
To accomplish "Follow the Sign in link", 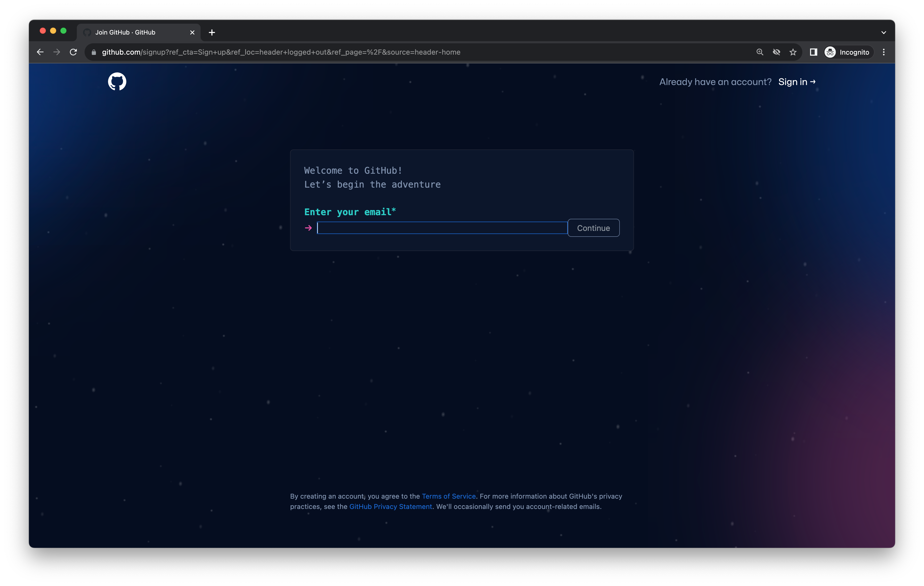I will point(797,82).
